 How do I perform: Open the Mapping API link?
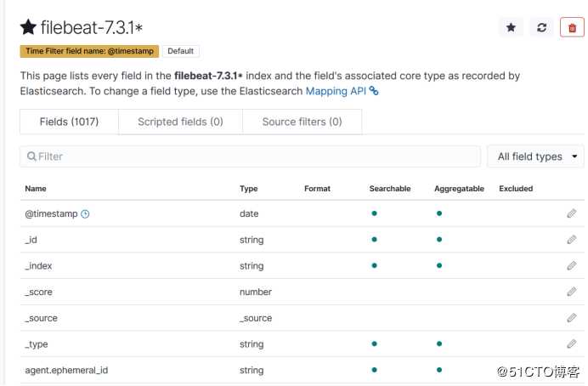336,91
